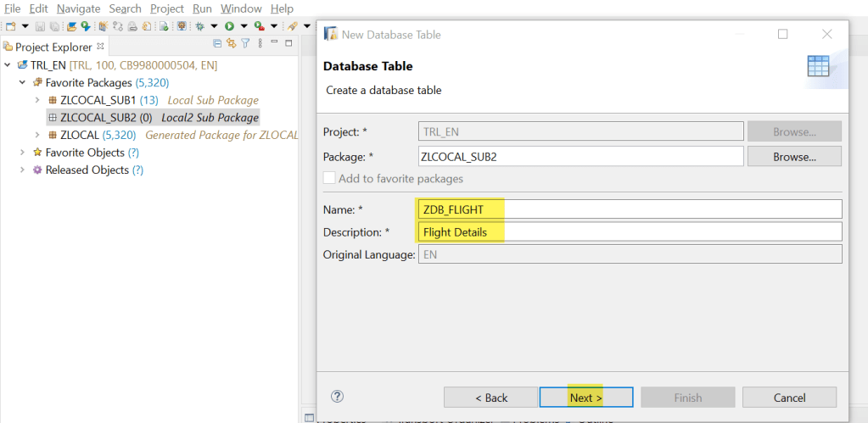This screenshot has width=868, height=423.
Task: Click the Browse button next to Package field
Action: click(x=793, y=157)
